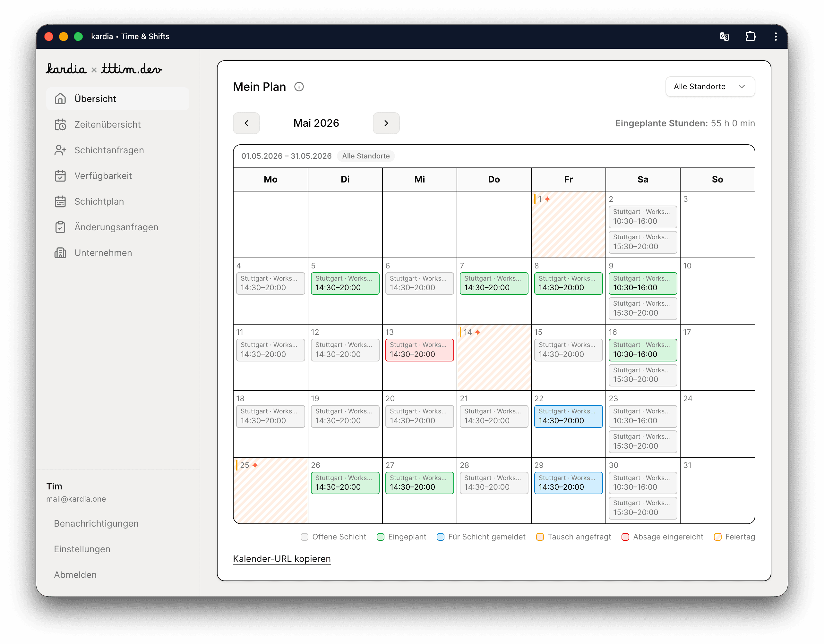Click the Schichtplan calendar icon
Image resolution: width=824 pixels, height=644 pixels.
click(x=60, y=201)
